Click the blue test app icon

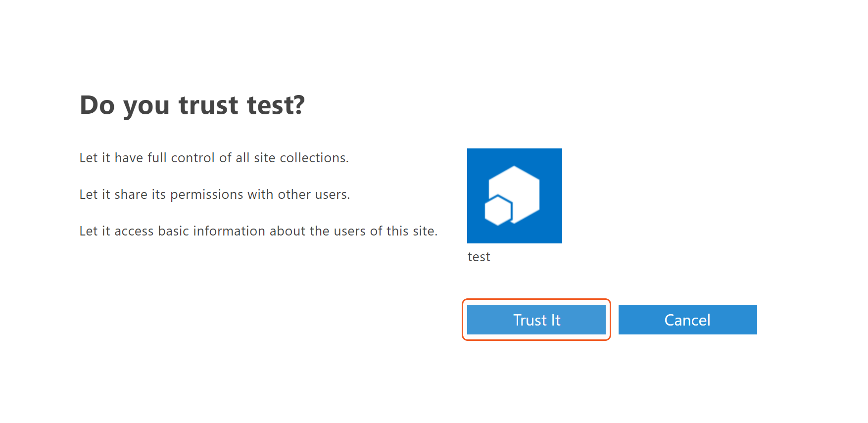coord(514,196)
